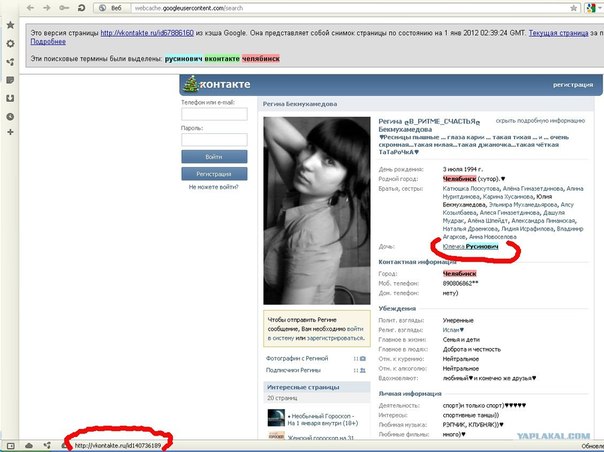Open the history clock sidebar panel
Screen dimensions: 604x452
9,117
